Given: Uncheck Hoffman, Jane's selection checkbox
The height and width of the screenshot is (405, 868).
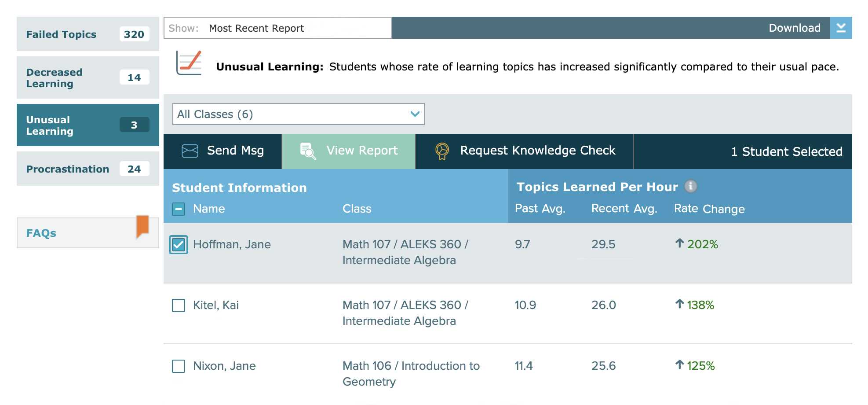Looking at the screenshot, I should 178,245.
